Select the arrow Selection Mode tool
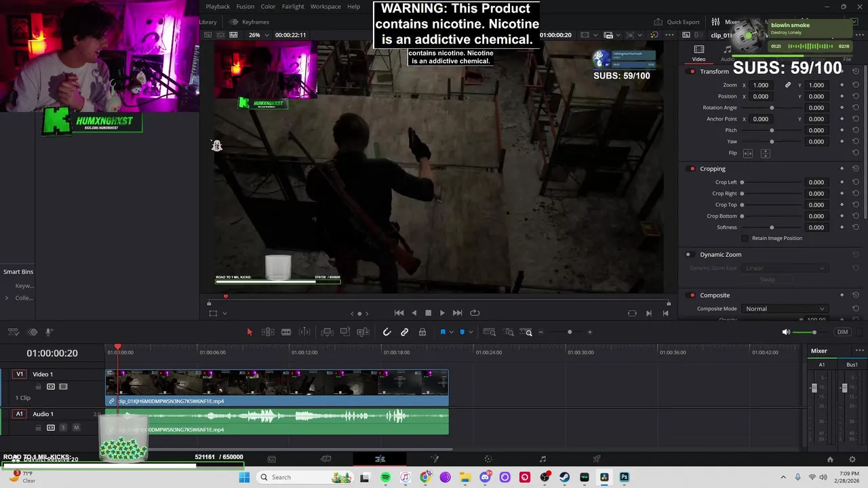The width and height of the screenshot is (868, 488). (249, 332)
